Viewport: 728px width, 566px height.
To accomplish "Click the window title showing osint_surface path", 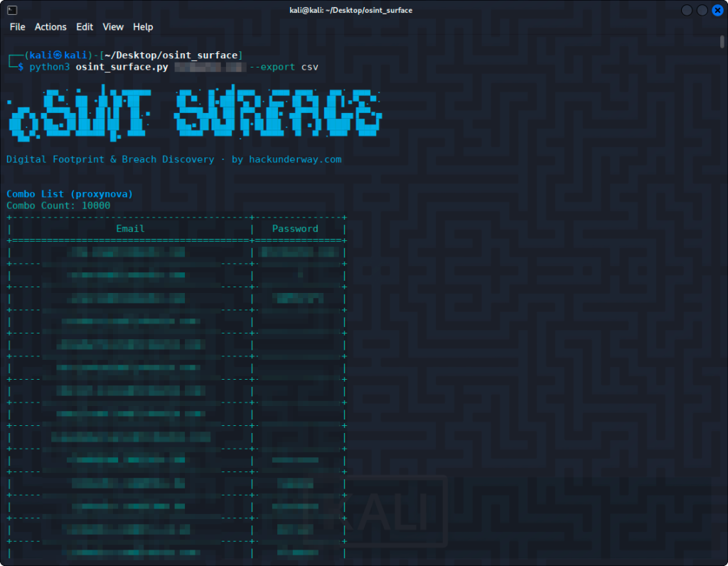I will pyautogui.click(x=351, y=10).
